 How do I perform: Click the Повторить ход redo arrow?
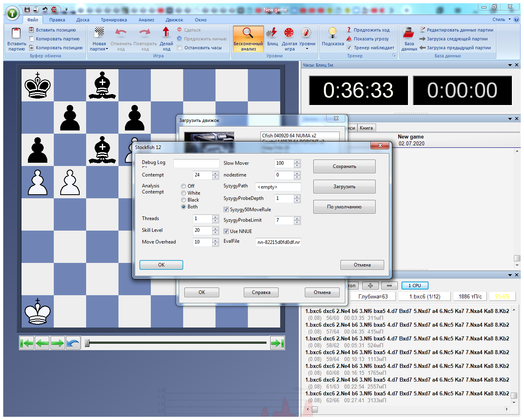145,33
